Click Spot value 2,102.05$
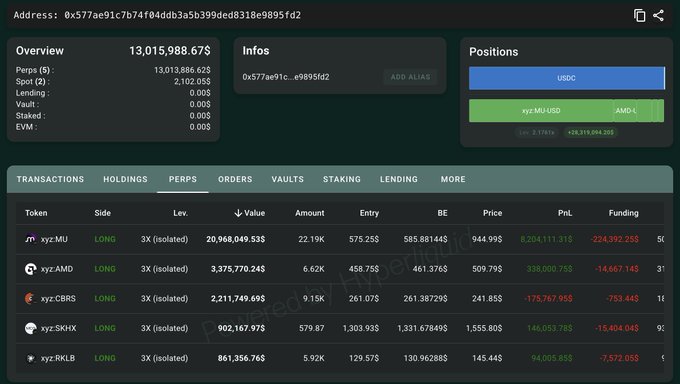 click(192, 82)
